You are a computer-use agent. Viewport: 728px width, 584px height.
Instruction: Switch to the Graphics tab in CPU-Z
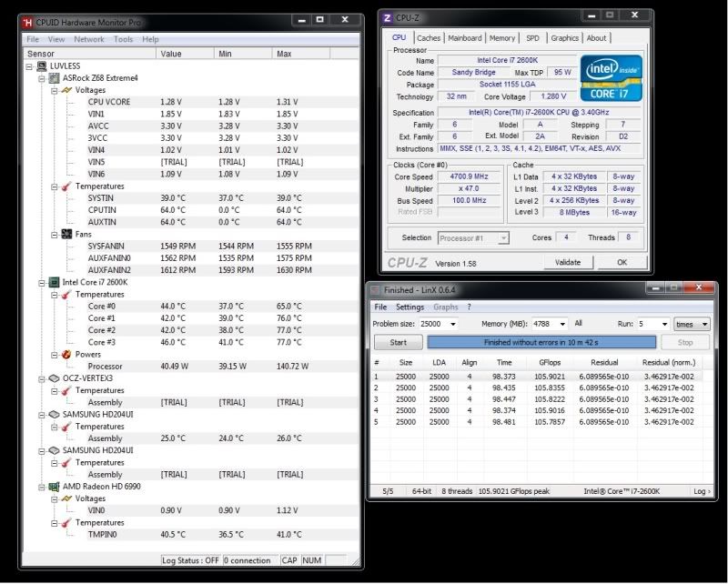pos(564,38)
